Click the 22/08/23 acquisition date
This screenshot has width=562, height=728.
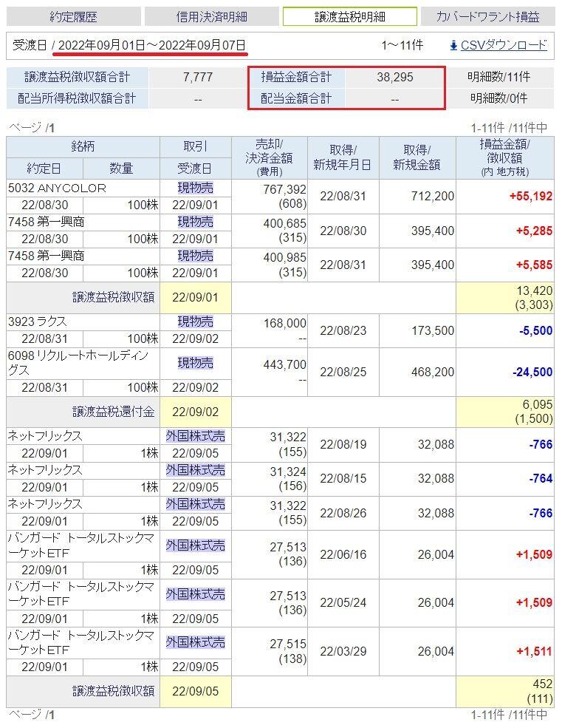[343, 330]
